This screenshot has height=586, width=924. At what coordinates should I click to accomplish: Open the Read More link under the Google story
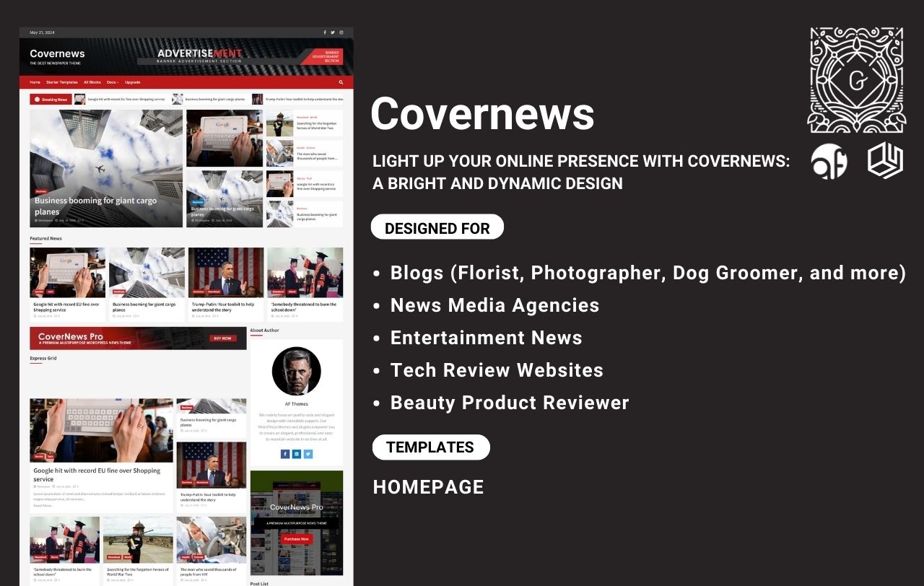click(43, 505)
